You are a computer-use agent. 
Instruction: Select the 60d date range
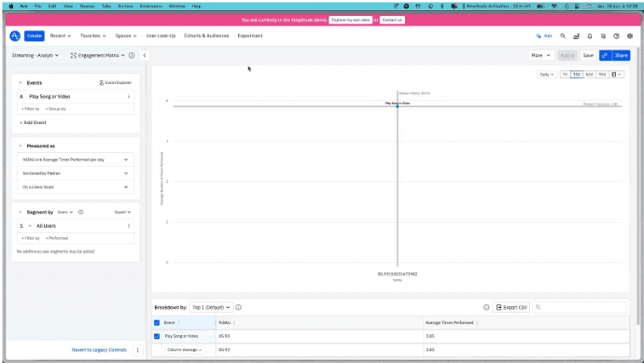[589, 75]
